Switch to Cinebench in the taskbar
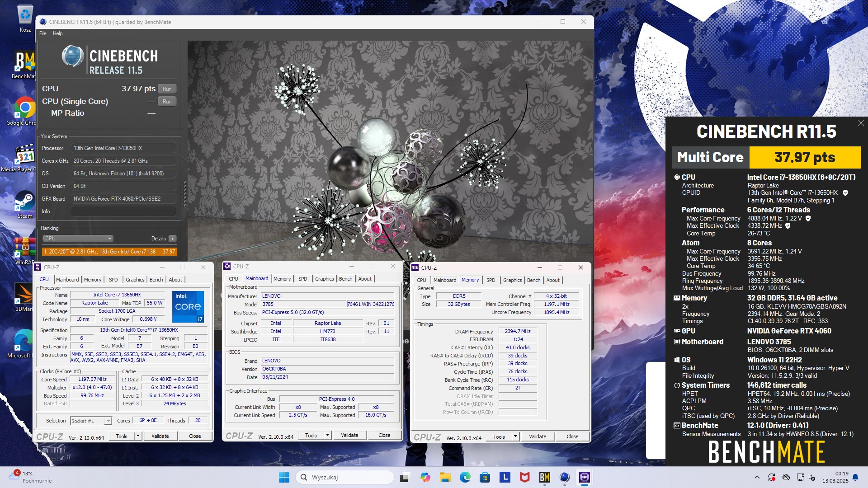The height and width of the screenshot is (488, 868). click(564, 477)
